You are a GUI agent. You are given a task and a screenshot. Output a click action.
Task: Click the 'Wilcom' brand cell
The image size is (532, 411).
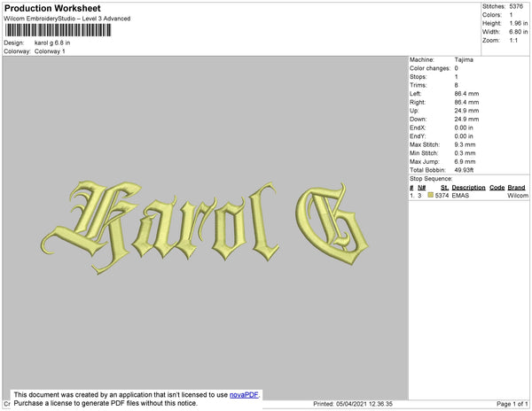click(518, 196)
